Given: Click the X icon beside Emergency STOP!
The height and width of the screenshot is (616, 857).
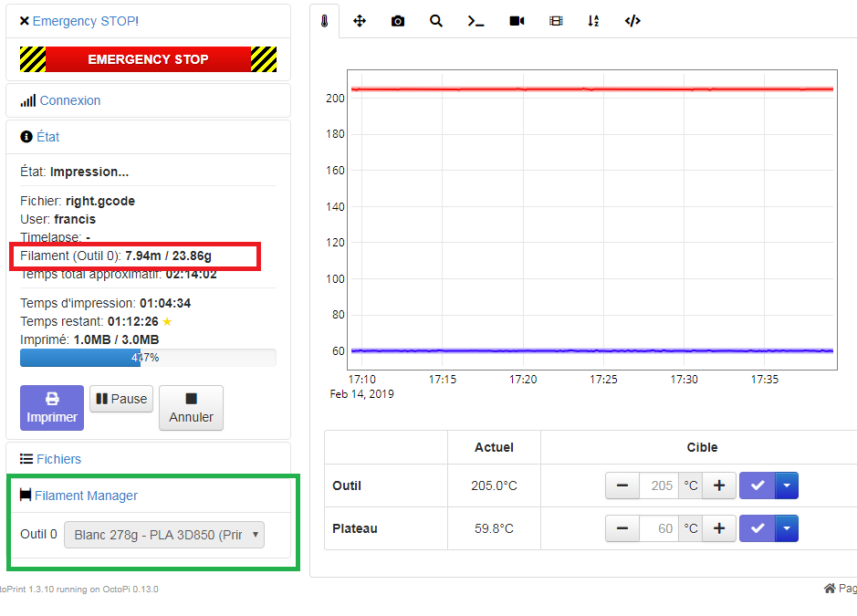Looking at the screenshot, I should coord(24,21).
